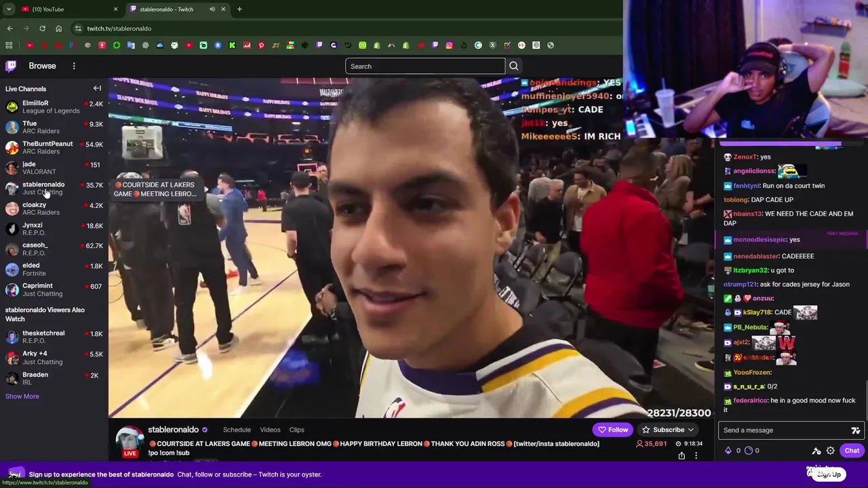Open Browse in the Twitch header
Image resolution: width=868 pixels, height=488 pixels.
click(x=42, y=66)
